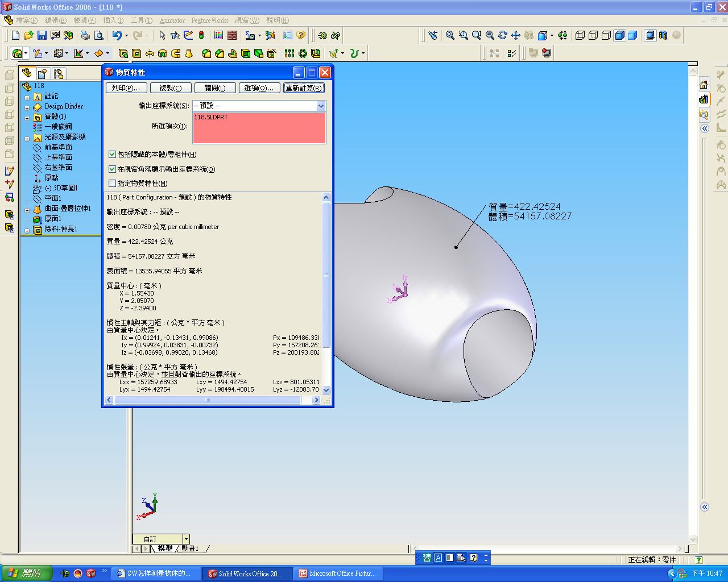This screenshot has width=728, height=582.
Task: Click the Linear Pattern green dots icon
Action: [289, 53]
